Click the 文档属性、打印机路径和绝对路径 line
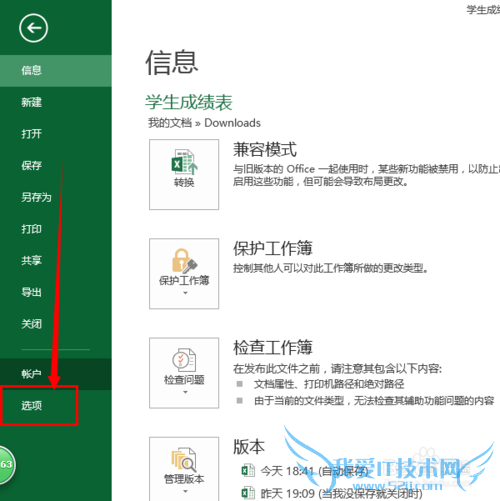The width and height of the screenshot is (500, 501). tap(329, 384)
